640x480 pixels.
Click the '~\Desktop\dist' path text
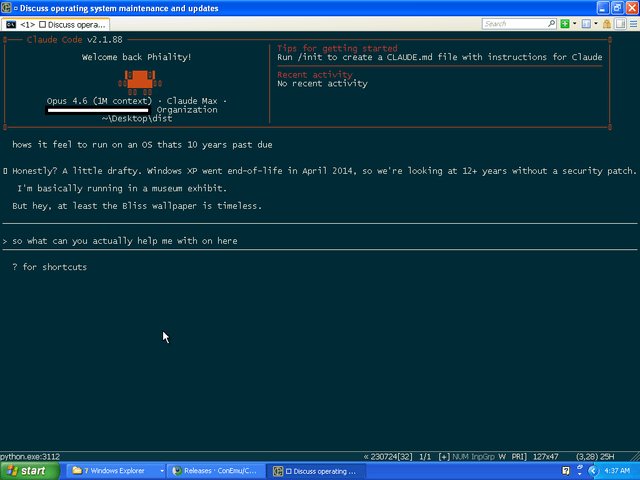pyautogui.click(x=137, y=118)
